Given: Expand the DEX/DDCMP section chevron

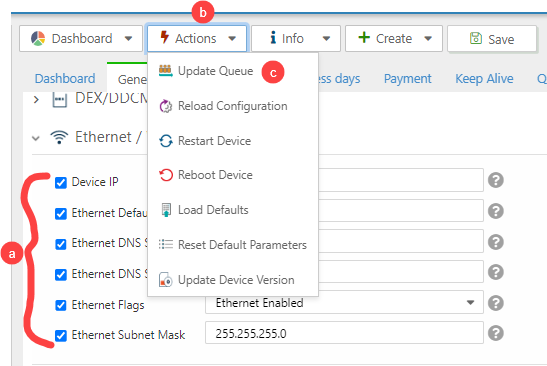Looking at the screenshot, I should pyautogui.click(x=36, y=100).
